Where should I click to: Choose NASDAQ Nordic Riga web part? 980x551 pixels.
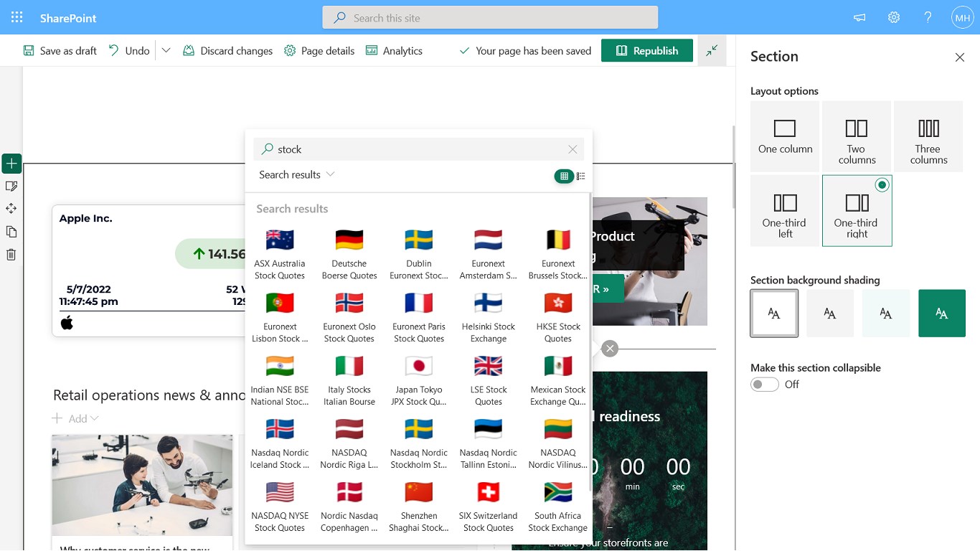pyautogui.click(x=349, y=443)
